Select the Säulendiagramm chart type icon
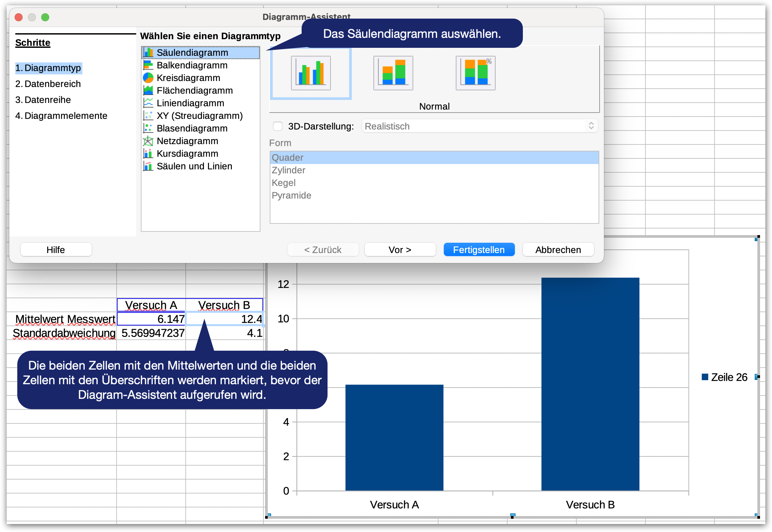The height and width of the screenshot is (532, 772). click(x=148, y=53)
